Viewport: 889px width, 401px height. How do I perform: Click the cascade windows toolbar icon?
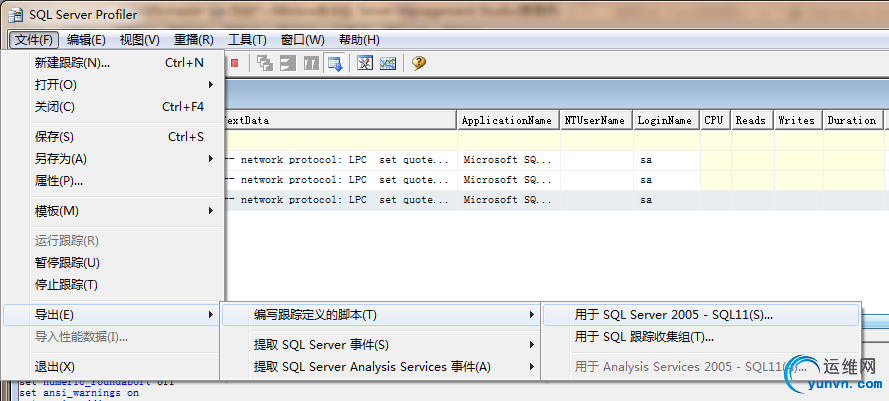(x=265, y=63)
